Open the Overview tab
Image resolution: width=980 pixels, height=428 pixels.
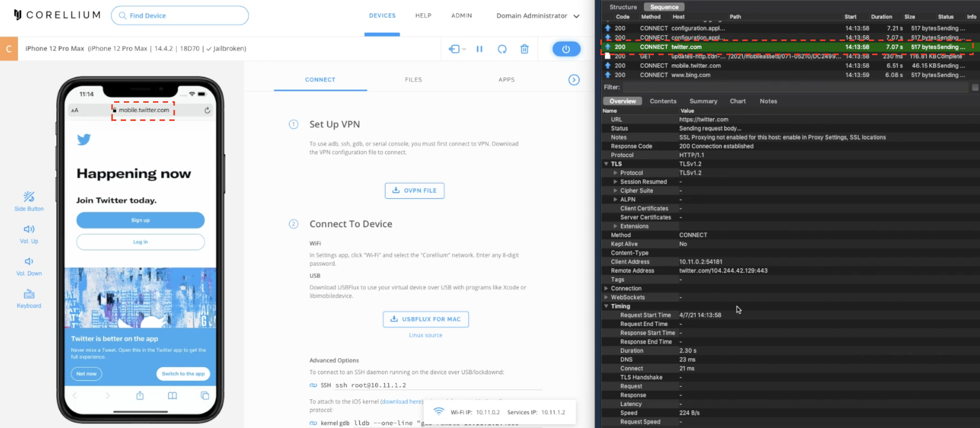[x=622, y=101]
